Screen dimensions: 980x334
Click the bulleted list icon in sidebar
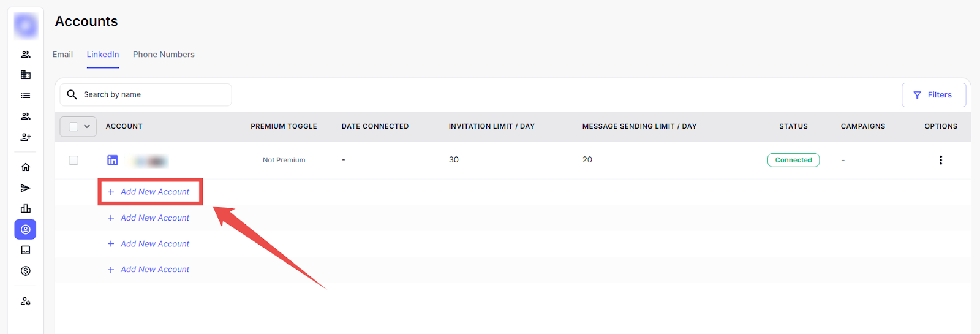[x=26, y=96]
